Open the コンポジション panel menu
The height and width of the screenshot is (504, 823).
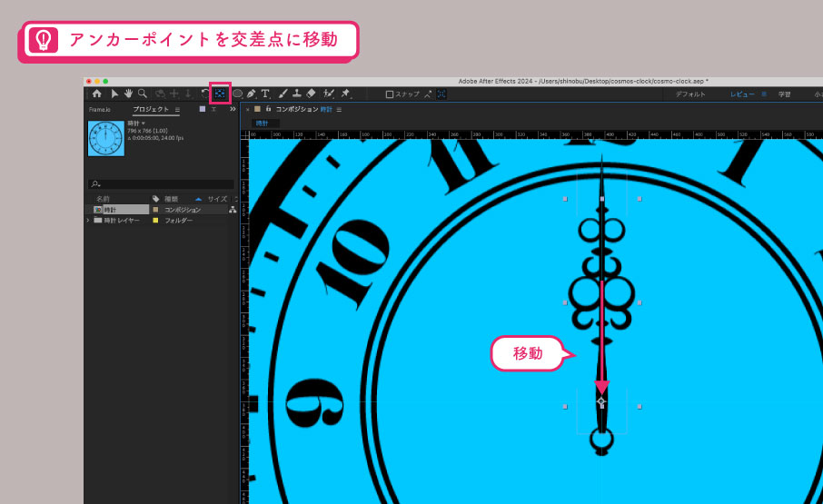[x=339, y=109]
